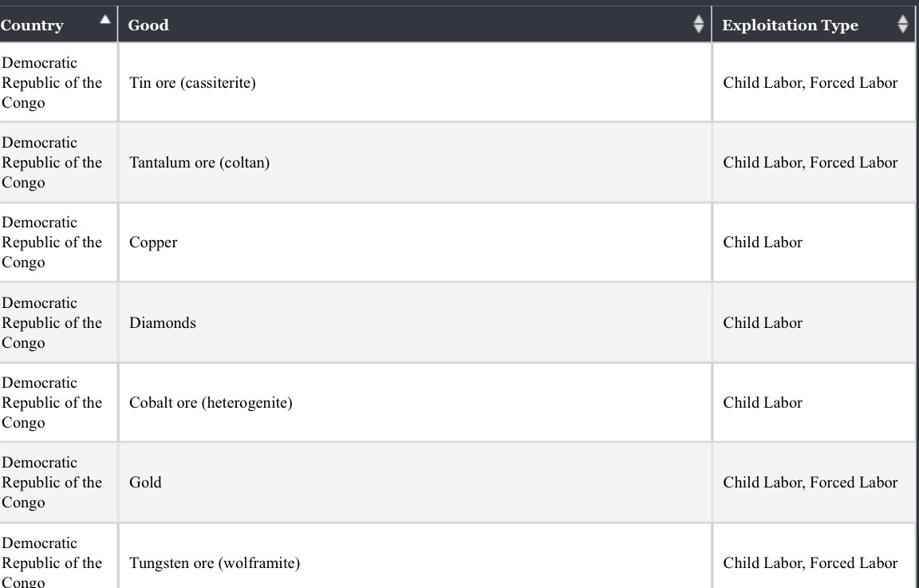Screen dimensions: 919x588
Task: Select the Country cell in Copper row
Action: pyautogui.click(x=52, y=243)
